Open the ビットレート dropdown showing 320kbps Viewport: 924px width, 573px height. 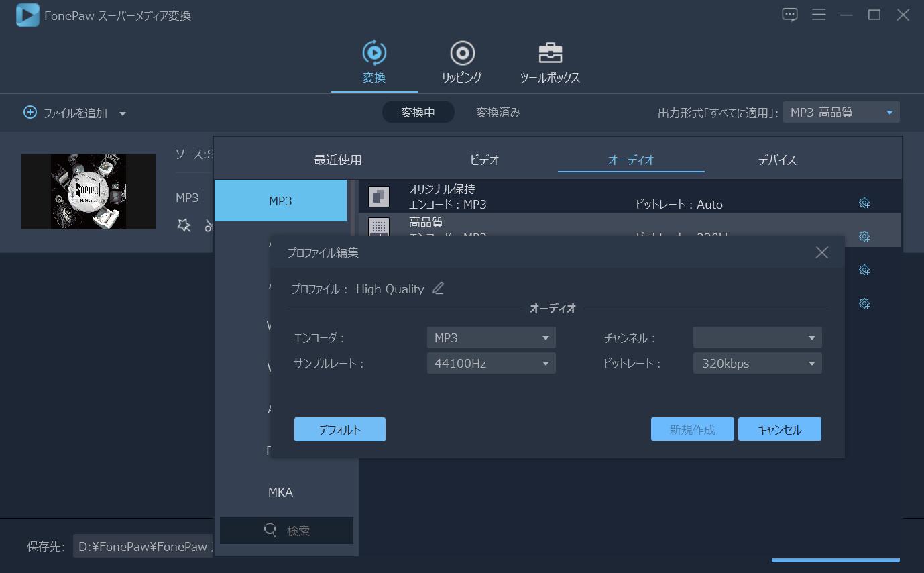pos(757,363)
